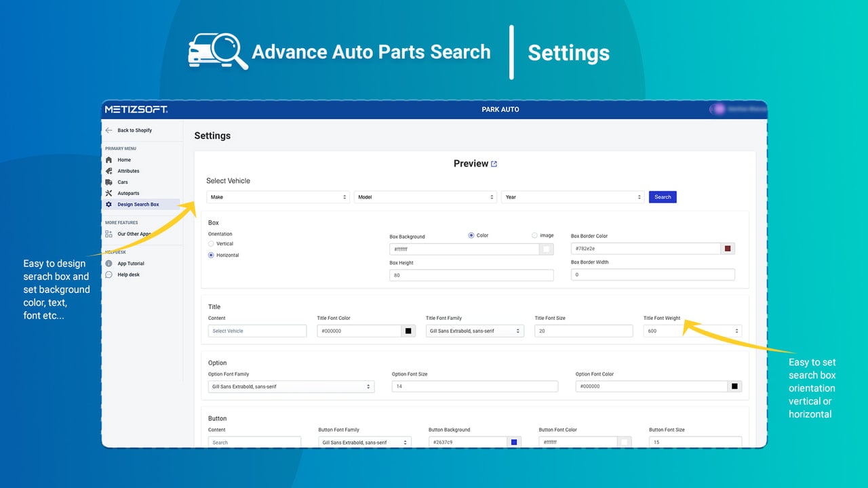The image size is (868, 488).
Task: Select the Vertical orientation radio button
Action: pyautogui.click(x=211, y=243)
